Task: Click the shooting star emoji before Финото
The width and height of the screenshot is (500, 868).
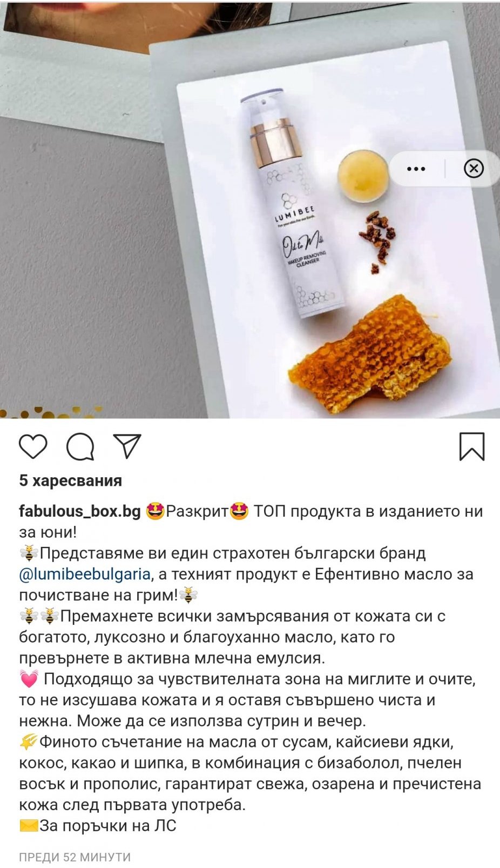Action: [29, 742]
